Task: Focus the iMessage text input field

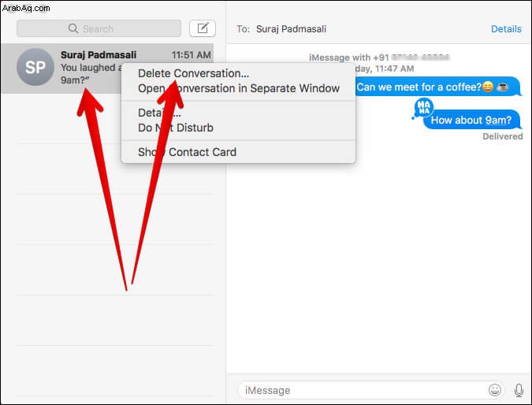Action: 363,390
